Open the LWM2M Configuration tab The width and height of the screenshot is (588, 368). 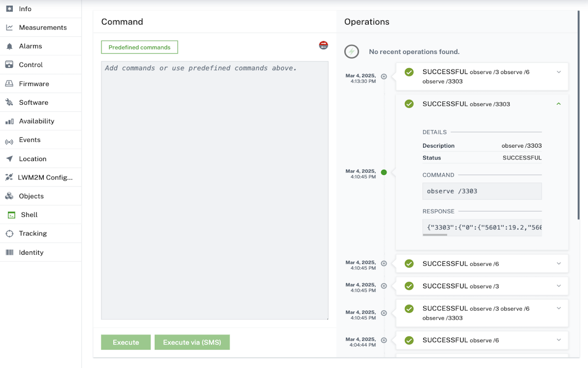click(45, 177)
